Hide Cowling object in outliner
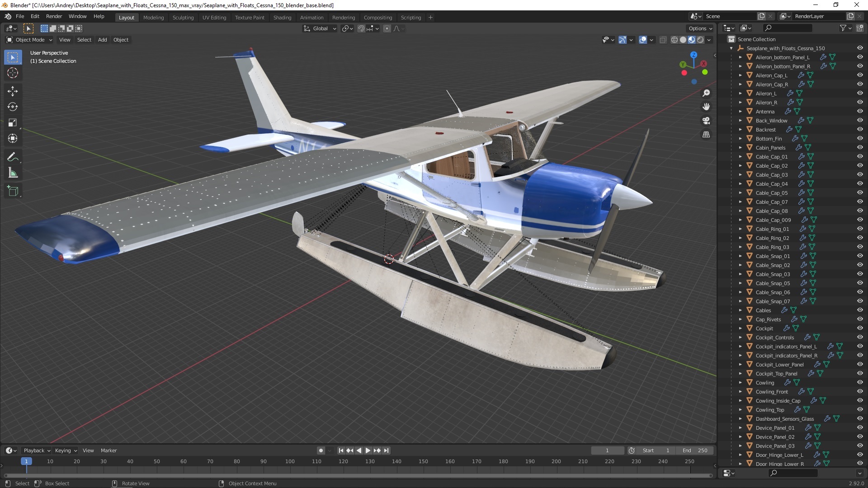The width and height of the screenshot is (868, 488). [860, 382]
